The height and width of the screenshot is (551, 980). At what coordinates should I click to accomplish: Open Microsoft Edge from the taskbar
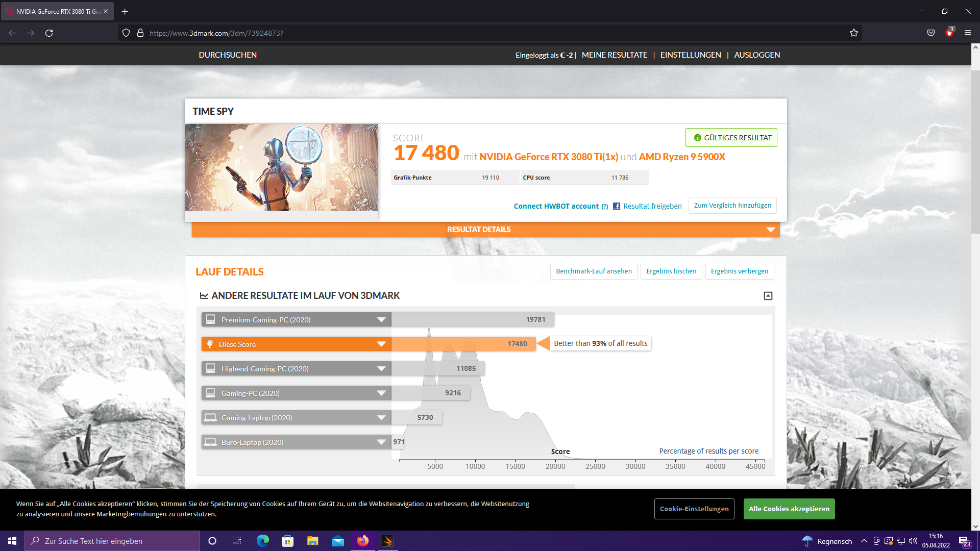click(262, 541)
